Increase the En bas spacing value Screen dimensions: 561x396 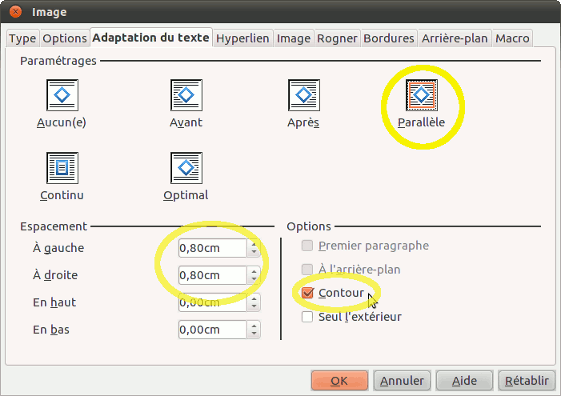[x=254, y=326]
